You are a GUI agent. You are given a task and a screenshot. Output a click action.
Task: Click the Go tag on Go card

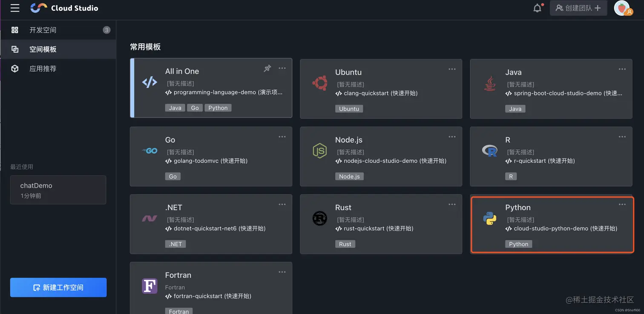pos(172,176)
